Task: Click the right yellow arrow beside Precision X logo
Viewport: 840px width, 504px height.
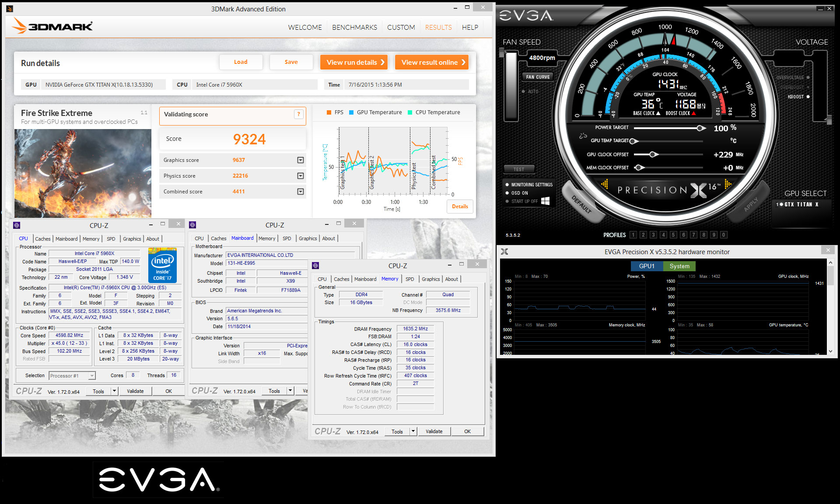Action: 728,184
